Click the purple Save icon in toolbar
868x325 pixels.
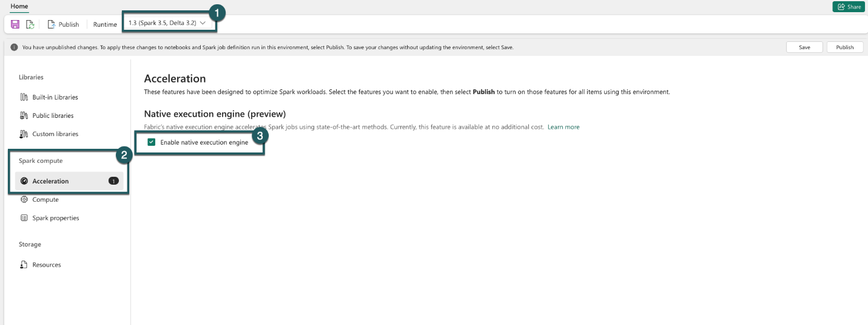point(15,24)
